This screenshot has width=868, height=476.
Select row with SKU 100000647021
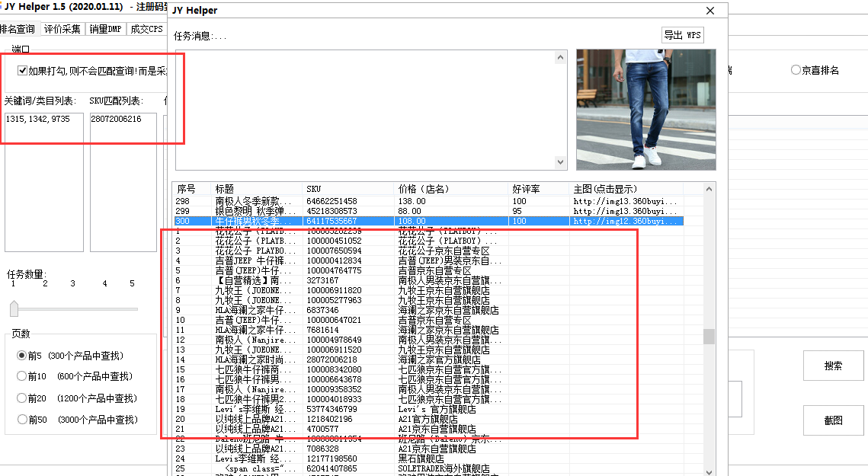[x=428, y=320]
